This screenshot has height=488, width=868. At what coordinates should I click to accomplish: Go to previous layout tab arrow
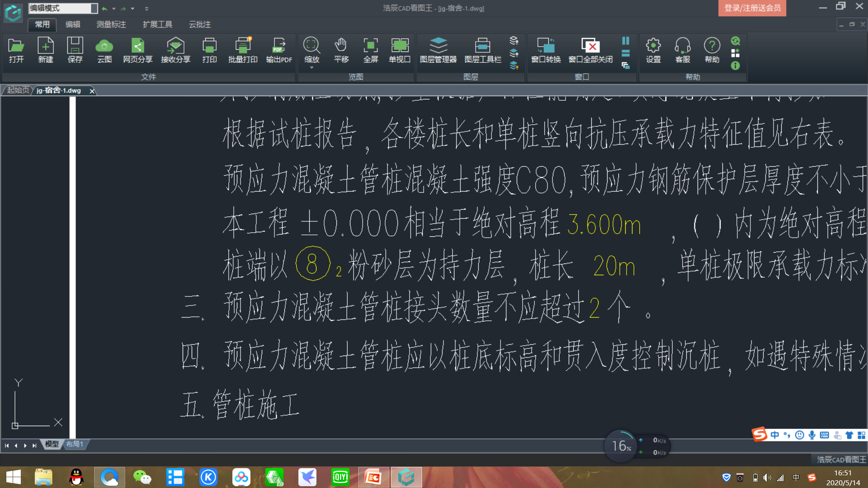(x=16, y=446)
